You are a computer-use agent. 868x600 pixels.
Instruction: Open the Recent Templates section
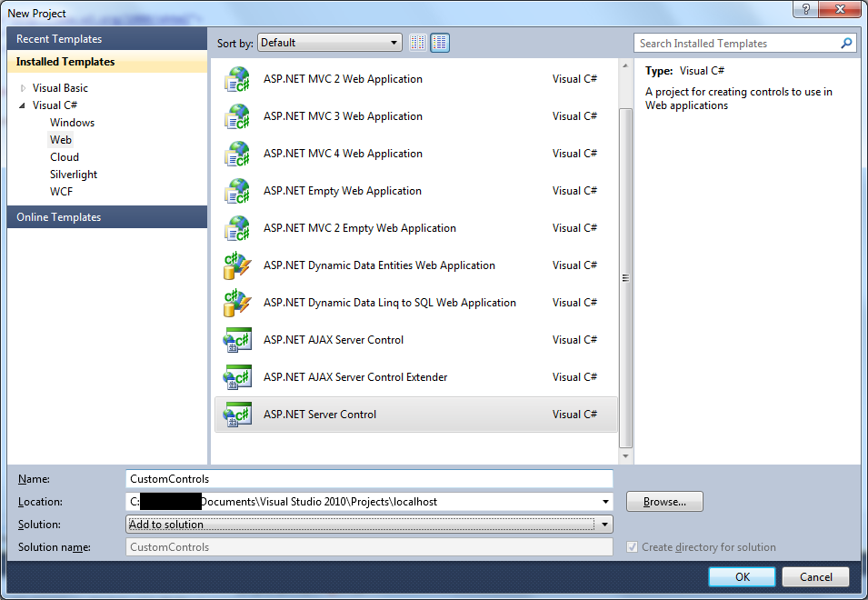click(x=107, y=39)
